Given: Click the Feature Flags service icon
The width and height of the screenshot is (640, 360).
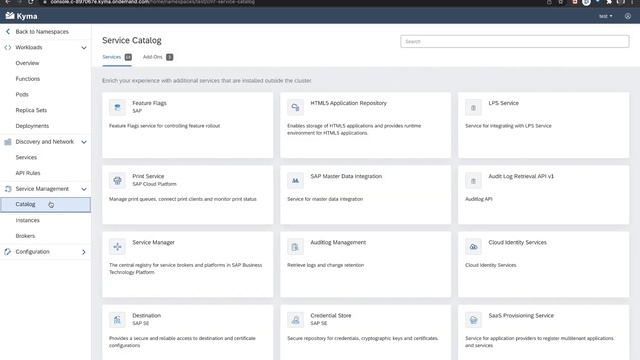Looking at the screenshot, I should pyautogui.click(x=117, y=107).
